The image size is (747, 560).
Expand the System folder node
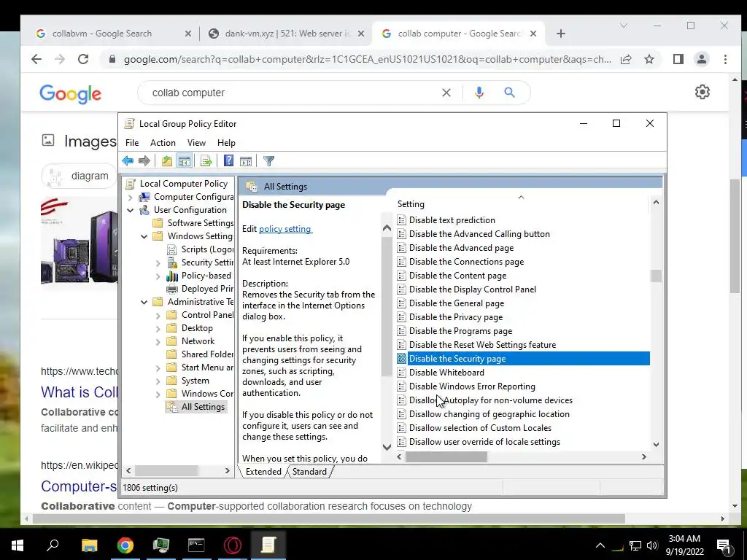tap(158, 381)
